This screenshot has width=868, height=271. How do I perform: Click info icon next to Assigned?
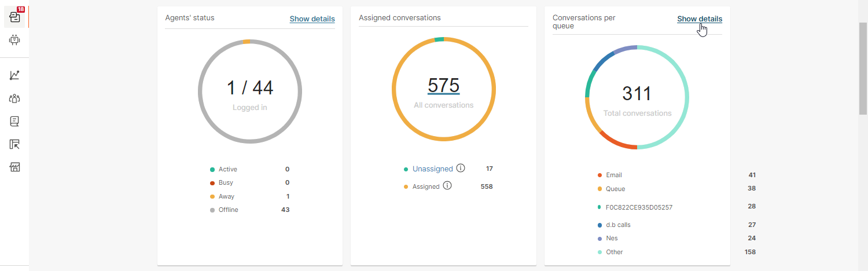(447, 186)
